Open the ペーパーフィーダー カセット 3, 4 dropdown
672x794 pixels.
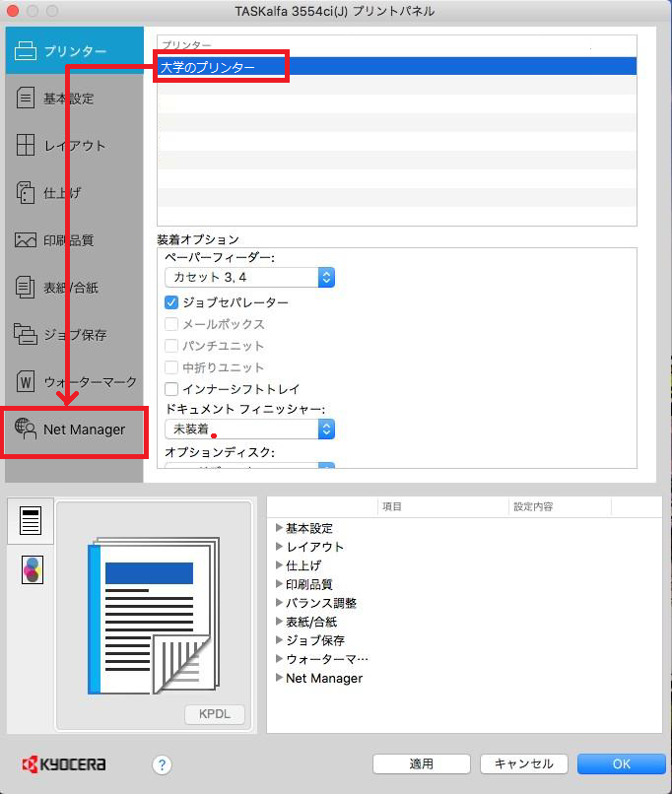249,278
